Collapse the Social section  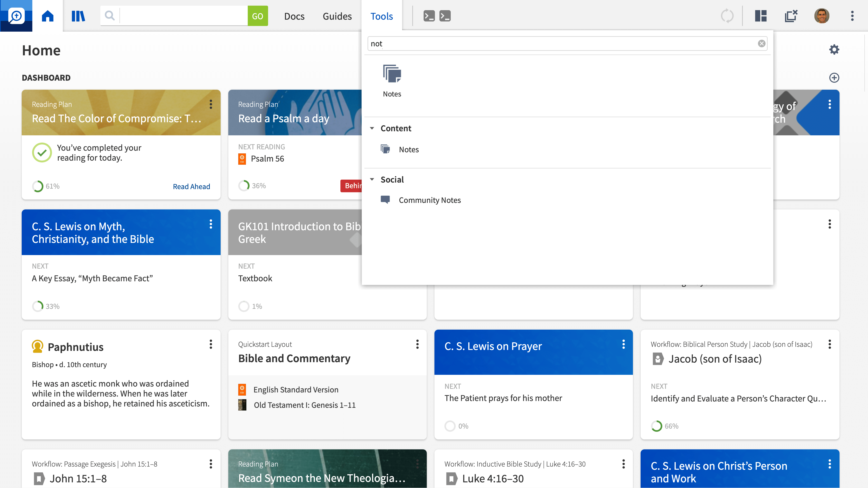point(372,180)
